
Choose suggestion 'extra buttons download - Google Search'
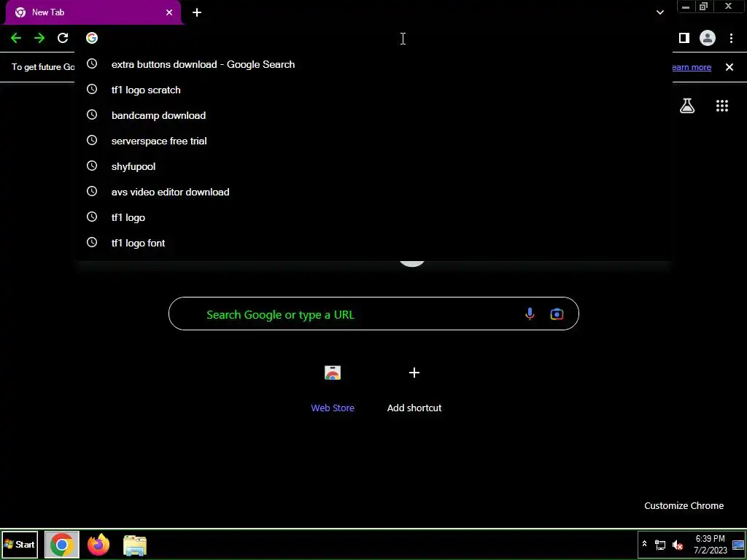(373, 64)
